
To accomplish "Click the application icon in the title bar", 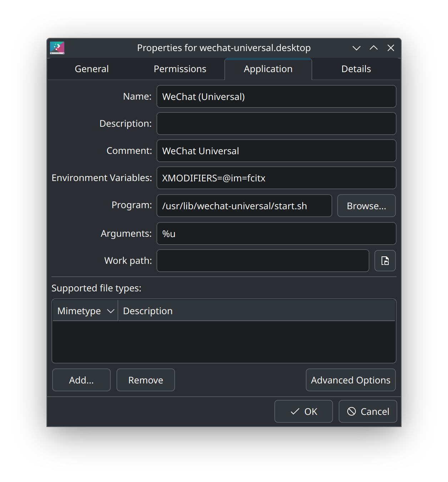I will (57, 48).
